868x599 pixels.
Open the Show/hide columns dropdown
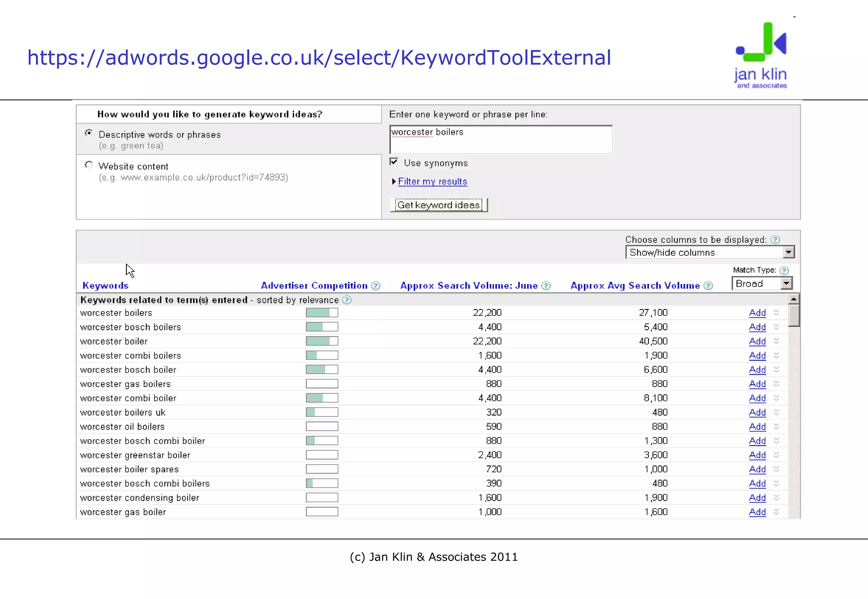click(710, 253)
